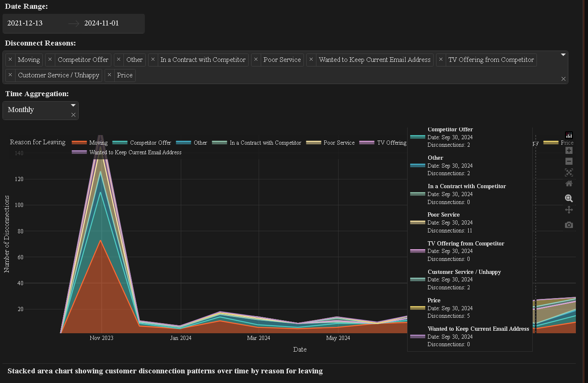Toggle Poor Service legend entry
The height and width of the screenshot is (383, 588).
pyautogui.click(x=339, y=143)
